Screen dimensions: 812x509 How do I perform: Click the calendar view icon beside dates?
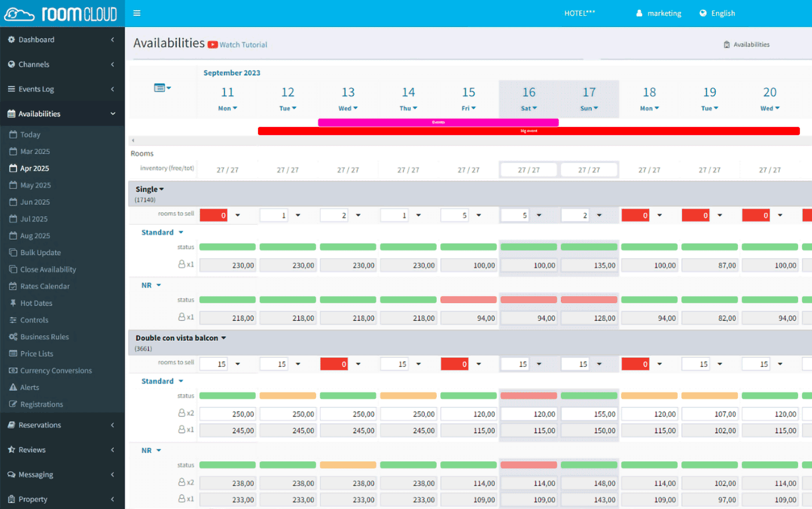[160, 88]
